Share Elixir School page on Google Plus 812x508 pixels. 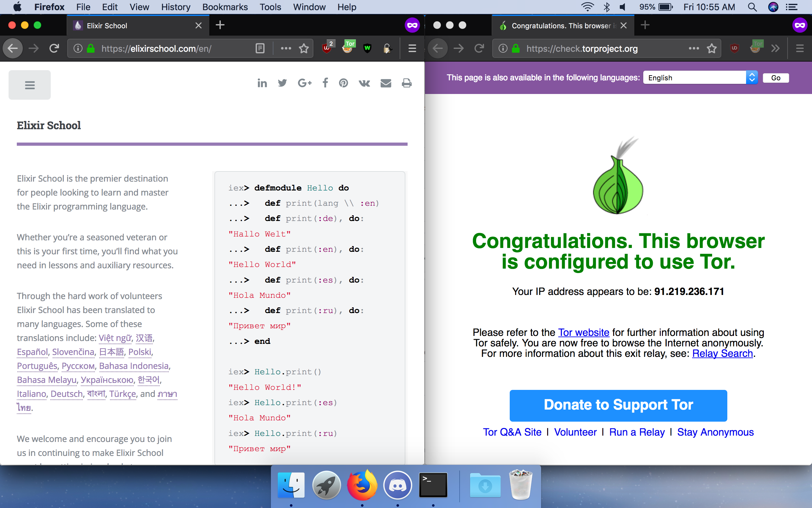(x=305, y=83)
